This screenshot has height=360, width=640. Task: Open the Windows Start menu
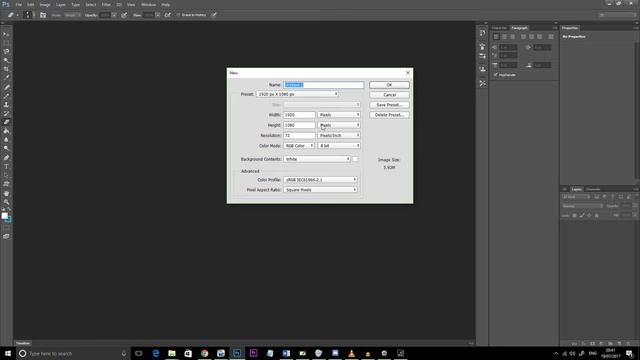(8, 353)
